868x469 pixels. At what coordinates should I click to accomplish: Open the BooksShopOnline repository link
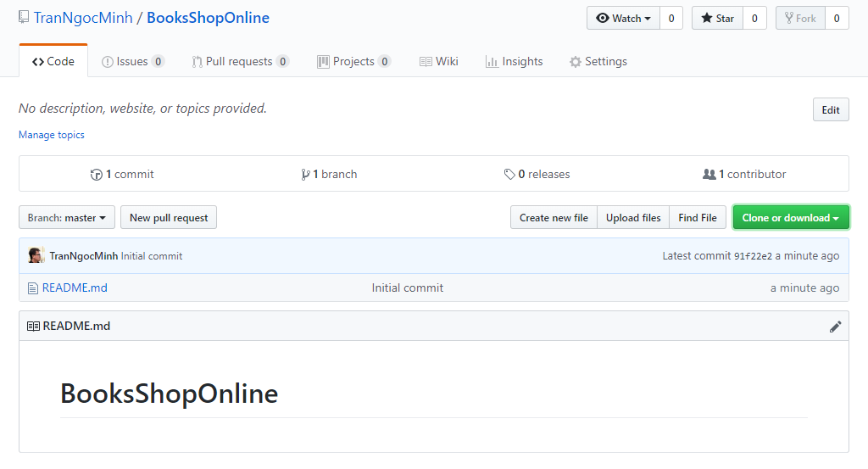208,18
